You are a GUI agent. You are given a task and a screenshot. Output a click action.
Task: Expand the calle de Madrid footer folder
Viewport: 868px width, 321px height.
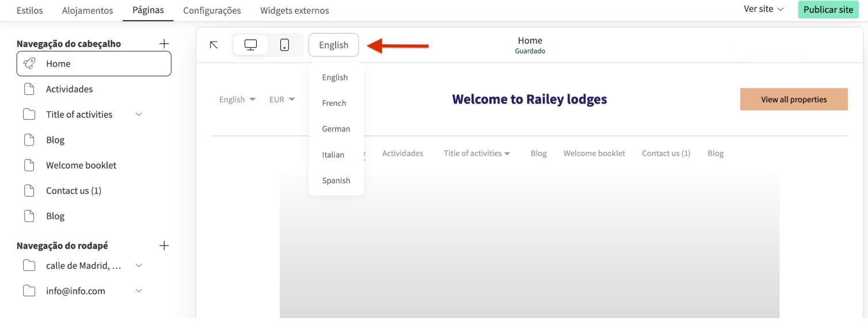(139, 266)
